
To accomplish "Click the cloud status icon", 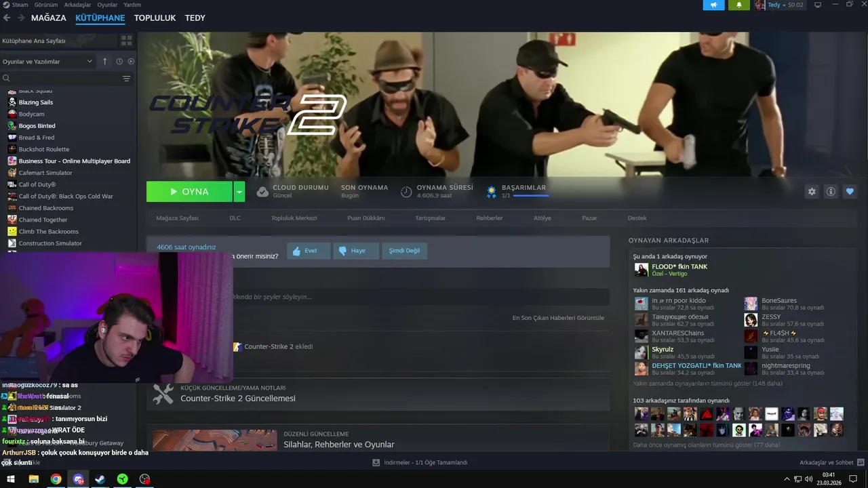I will pos(262,192).
